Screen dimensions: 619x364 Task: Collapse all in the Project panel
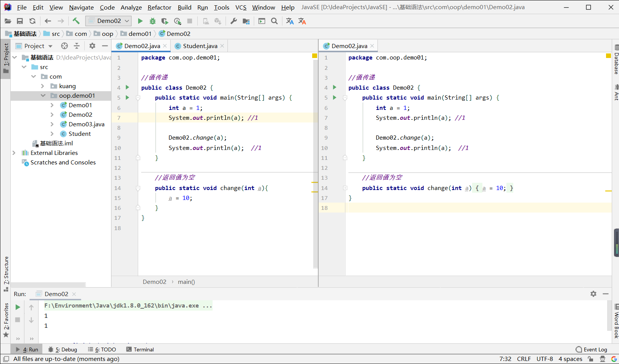tap(77, 46)
